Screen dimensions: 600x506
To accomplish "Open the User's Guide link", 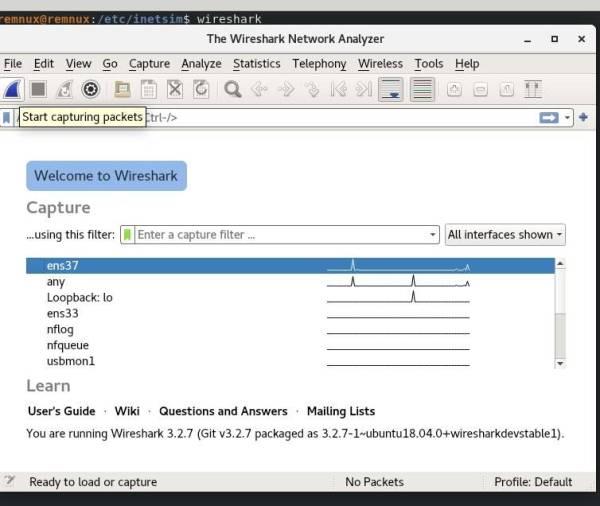I will pyautogui.click(x=61, y=411).
